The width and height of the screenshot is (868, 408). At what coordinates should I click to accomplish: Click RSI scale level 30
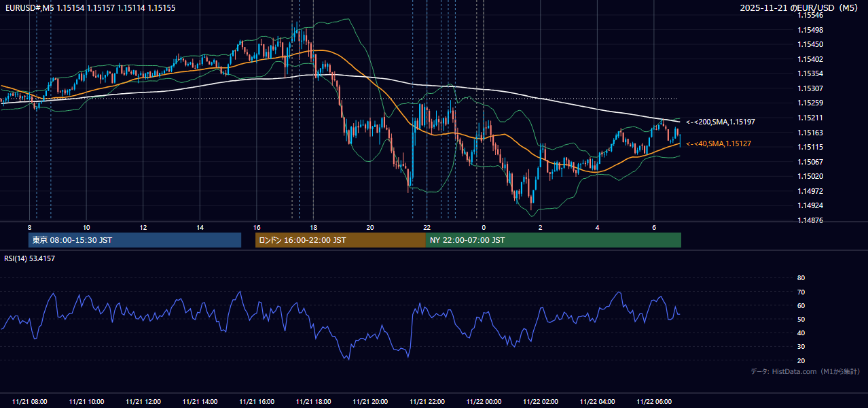point(801,346)
